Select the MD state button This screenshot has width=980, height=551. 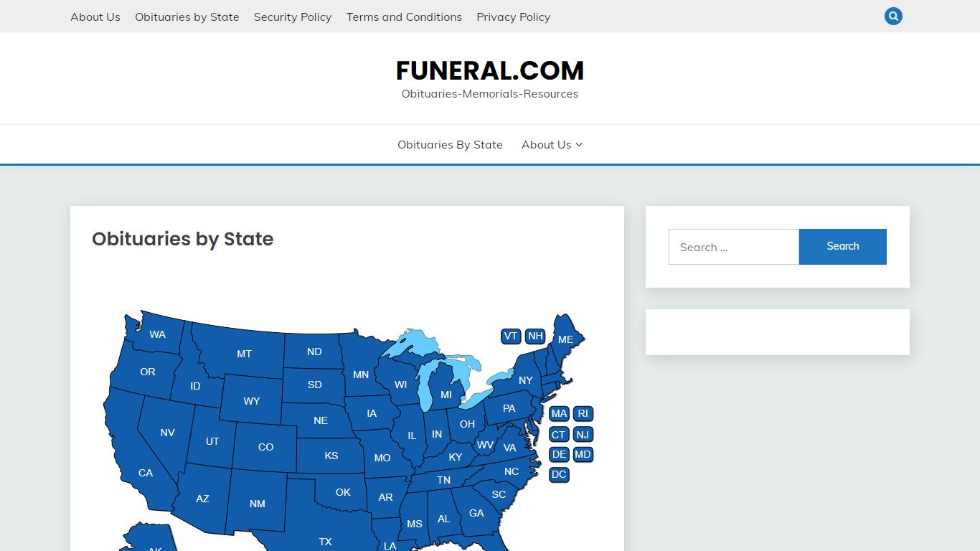coord(583,454)
